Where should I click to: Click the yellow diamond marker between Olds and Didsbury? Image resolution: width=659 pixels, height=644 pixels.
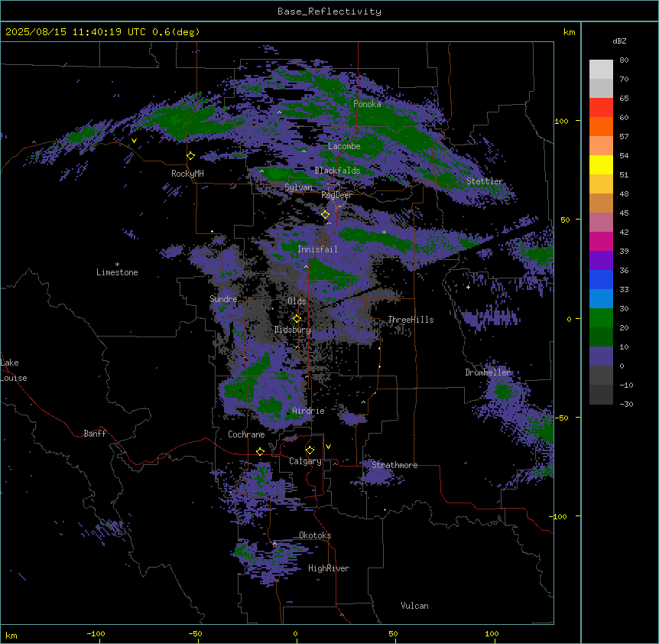pos(297,319)
